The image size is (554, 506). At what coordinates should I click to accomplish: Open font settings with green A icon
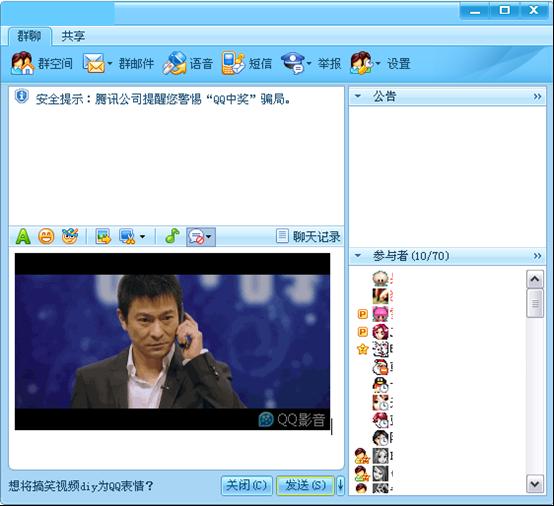(x=23, y=236)
